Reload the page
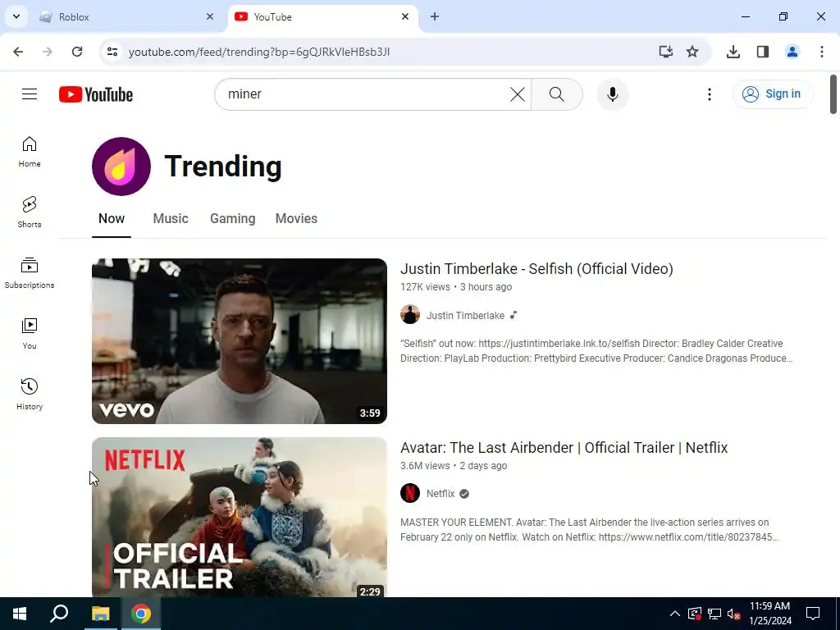The width and height of the screenshot is (840, 630). tap(77, 52)
